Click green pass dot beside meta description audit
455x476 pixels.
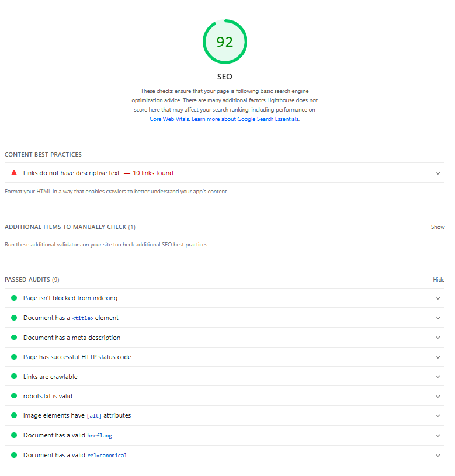14,337
